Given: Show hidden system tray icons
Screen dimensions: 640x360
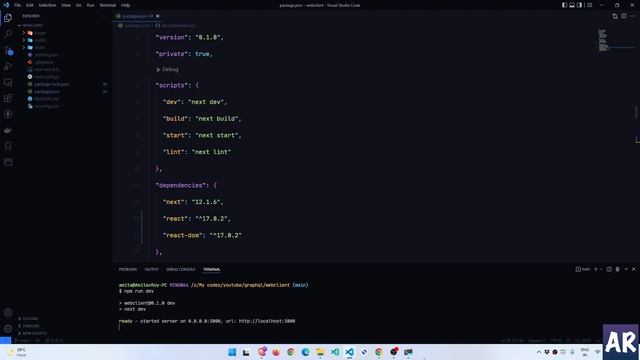Looking at the screenshot, I should click(x=539, y=352).
